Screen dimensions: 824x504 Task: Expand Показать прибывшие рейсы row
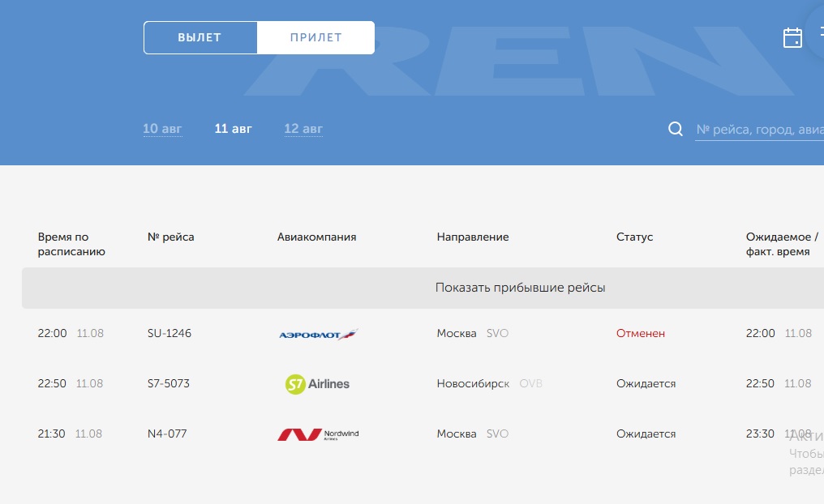520,288
